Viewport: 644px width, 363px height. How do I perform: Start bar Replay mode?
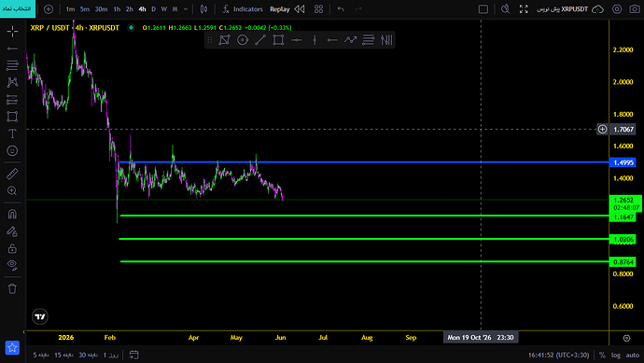tap(287, 9)
